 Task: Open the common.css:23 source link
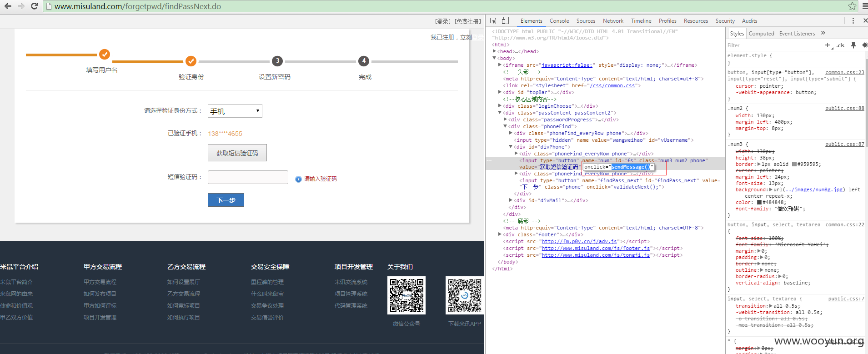click(845, 72)
